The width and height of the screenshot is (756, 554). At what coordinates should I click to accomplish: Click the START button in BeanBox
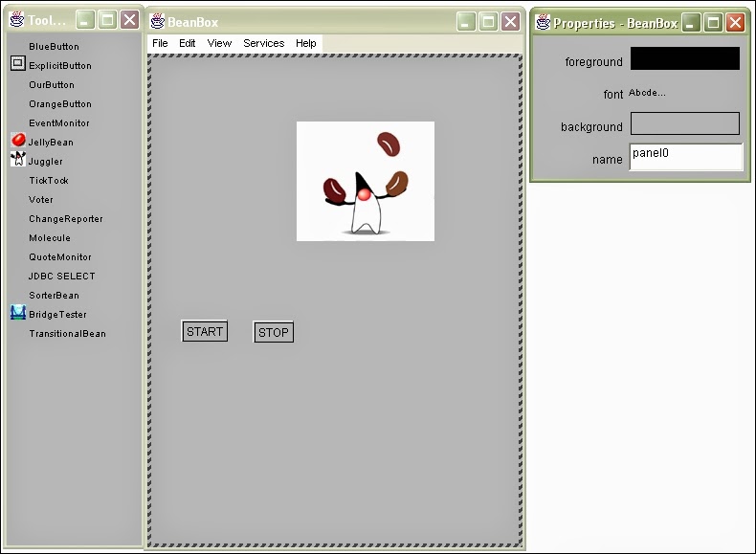205,331
